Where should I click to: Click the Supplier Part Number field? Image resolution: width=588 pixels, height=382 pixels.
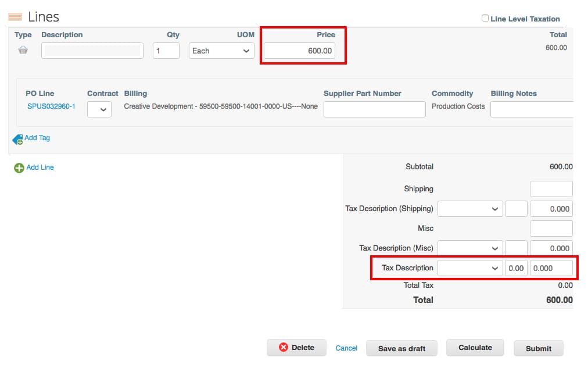pos(374,109)
